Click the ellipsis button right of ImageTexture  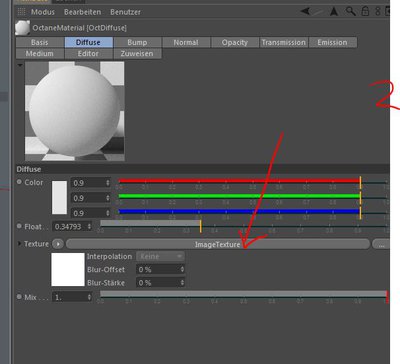[381, 244]
